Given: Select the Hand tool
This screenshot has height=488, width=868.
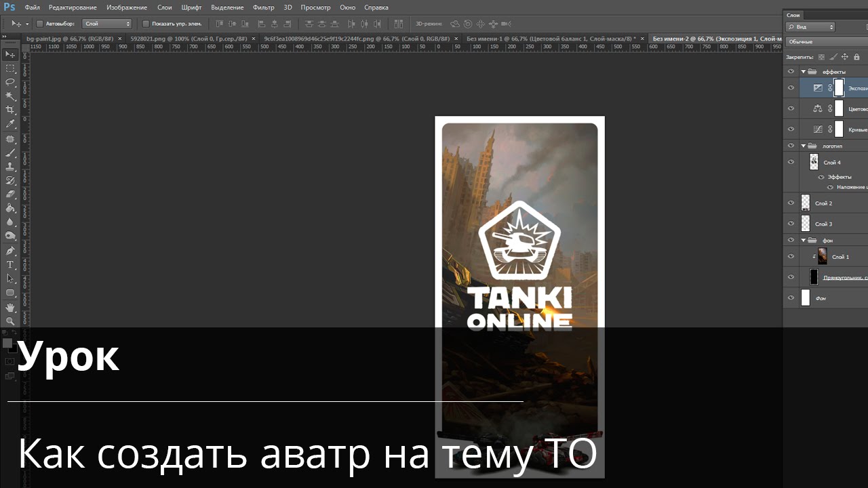Looking at the screenshot, I should point(10,308).
